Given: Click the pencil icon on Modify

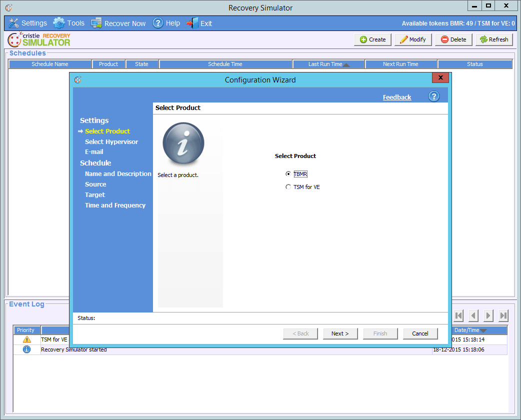Looking at the screenshot, I should point(403,39).
